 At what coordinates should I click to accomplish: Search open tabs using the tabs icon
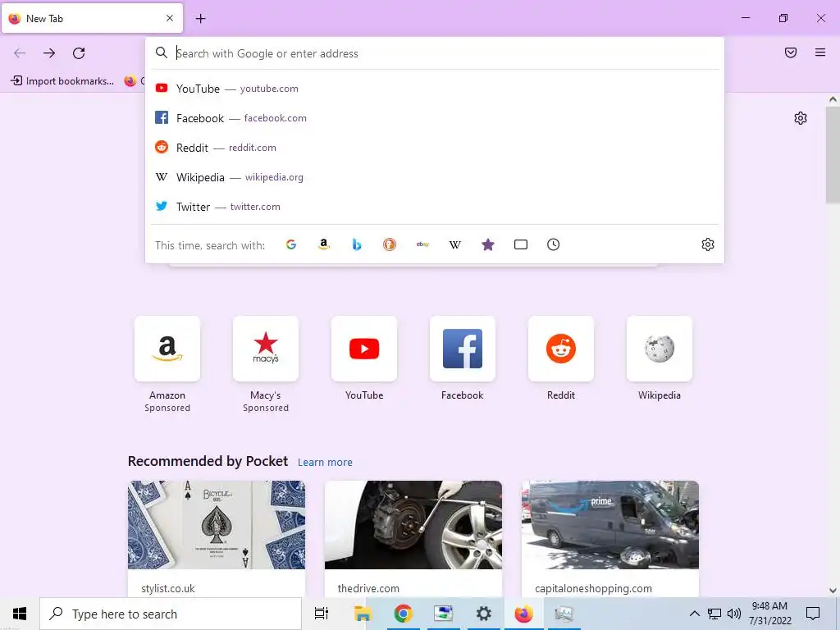521,244
